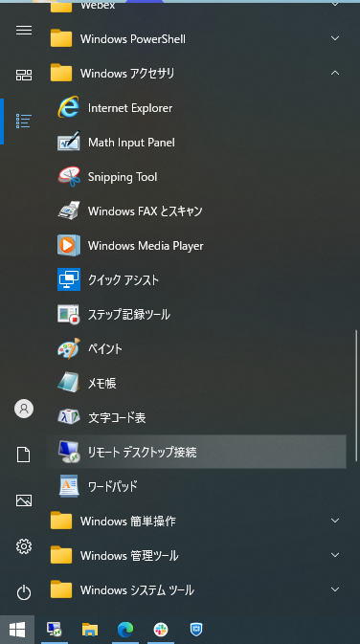Click the Windows Start button
The width and height of the screenshot is (360, 644).
pos(17,630)
